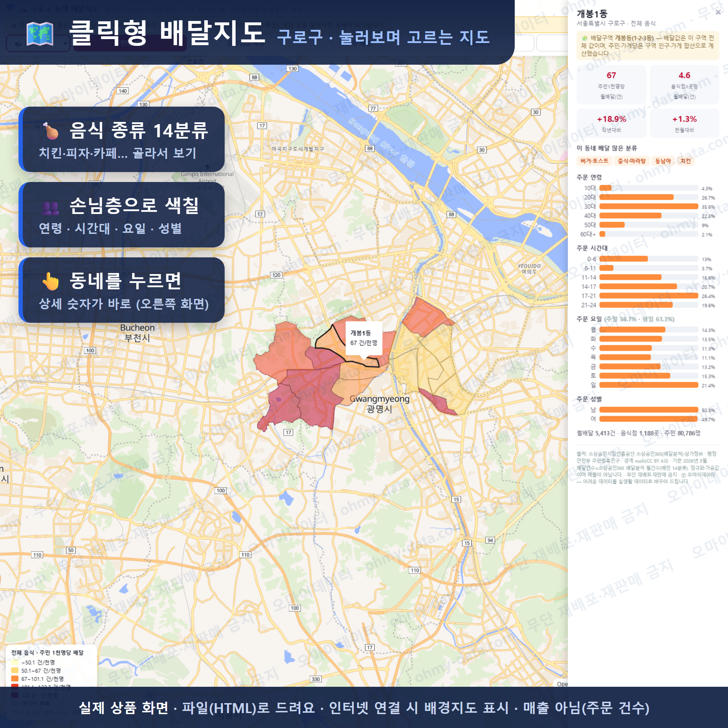Viewport: 728px width, 728px height.
Task: Click the 6-11 time slot bar
Action: (x=648, y=268)
